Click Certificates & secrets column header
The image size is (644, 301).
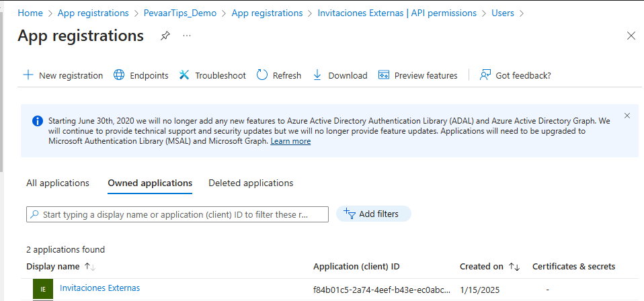[x=574, y=267]
